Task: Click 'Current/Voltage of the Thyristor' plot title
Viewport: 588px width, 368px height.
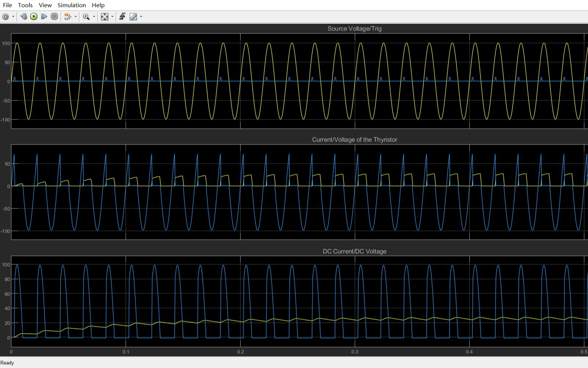Action: [354, 140]
